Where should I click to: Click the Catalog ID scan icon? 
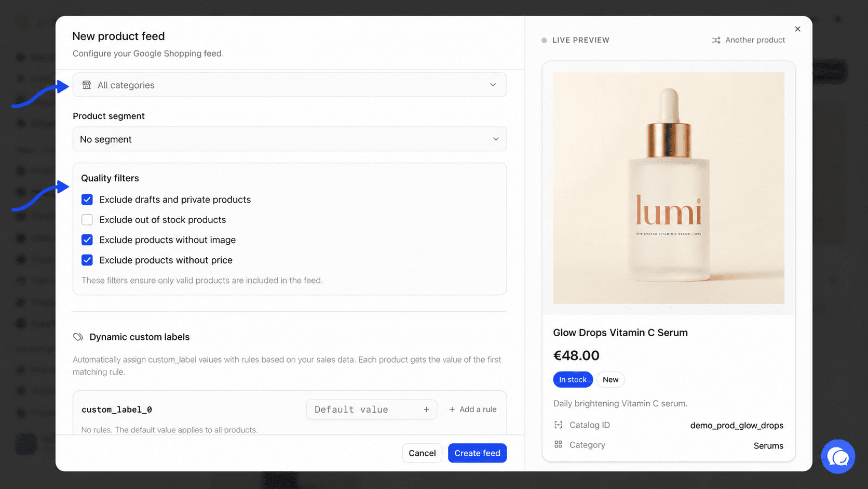558,425
